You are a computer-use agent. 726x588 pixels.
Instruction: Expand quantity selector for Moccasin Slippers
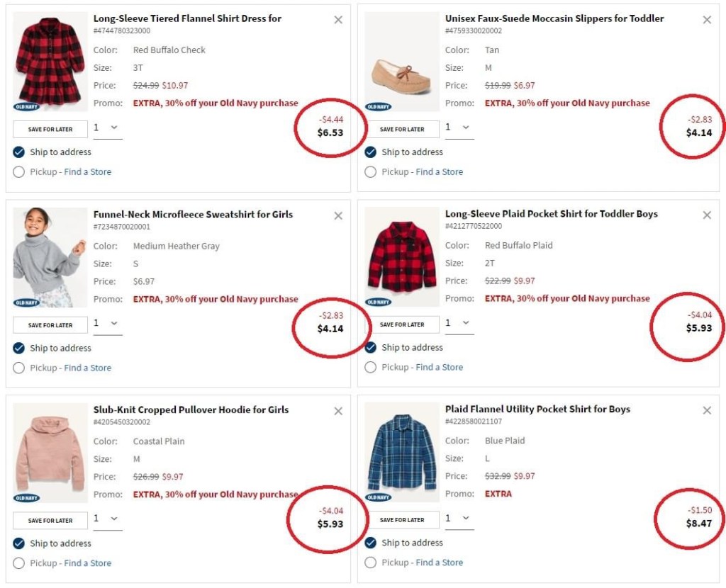coord(458,128)
